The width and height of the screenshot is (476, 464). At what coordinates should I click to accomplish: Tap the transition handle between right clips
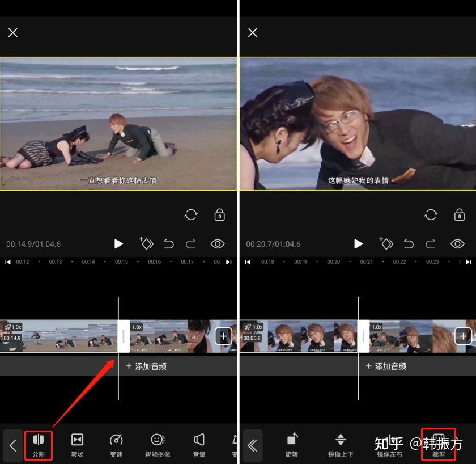363,336
